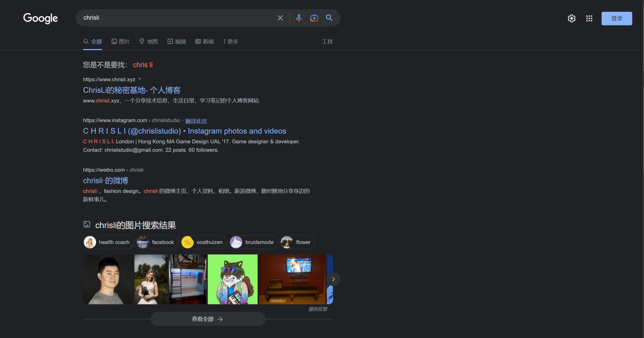Screen dimensions: 644x338
Task: Select the health coach chip
Action: tap(108, 242)
